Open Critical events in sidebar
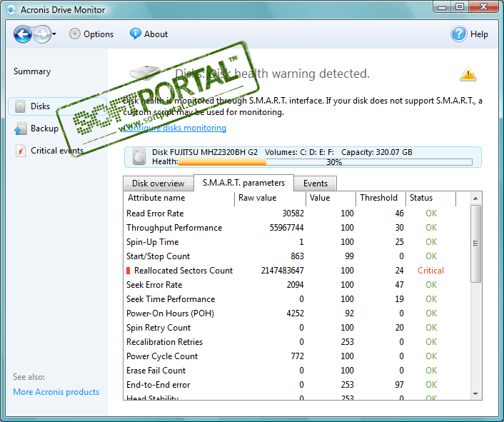504x422 pixels. pyautogui.click(x=57, y=151)
